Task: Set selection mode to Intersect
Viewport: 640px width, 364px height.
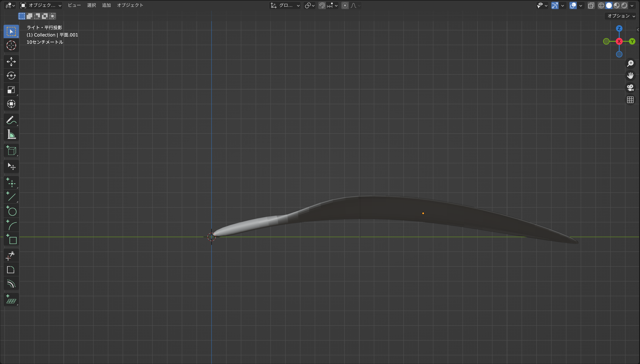Action: click(52, 16)
